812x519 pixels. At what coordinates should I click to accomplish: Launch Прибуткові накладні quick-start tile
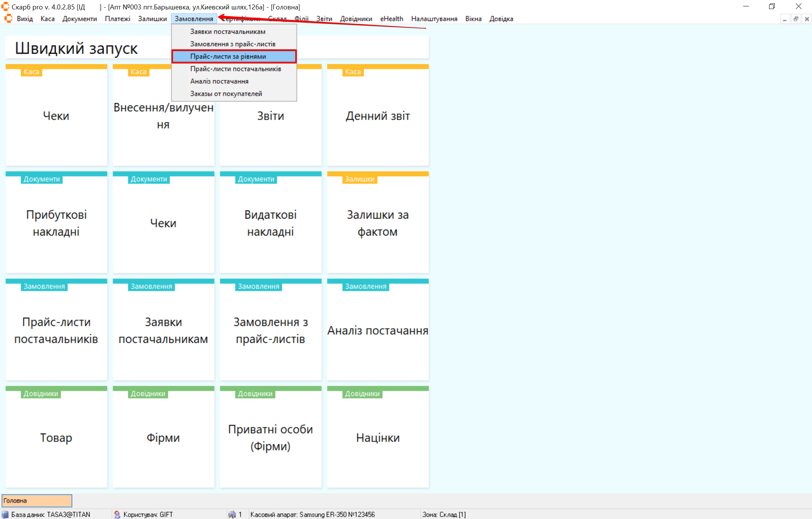[x=56, y=223]
